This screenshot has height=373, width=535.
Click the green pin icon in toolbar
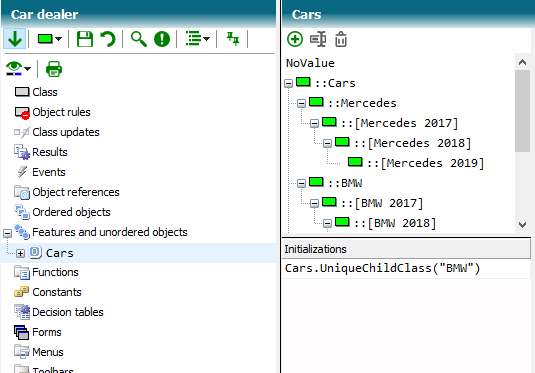point(233,39)
